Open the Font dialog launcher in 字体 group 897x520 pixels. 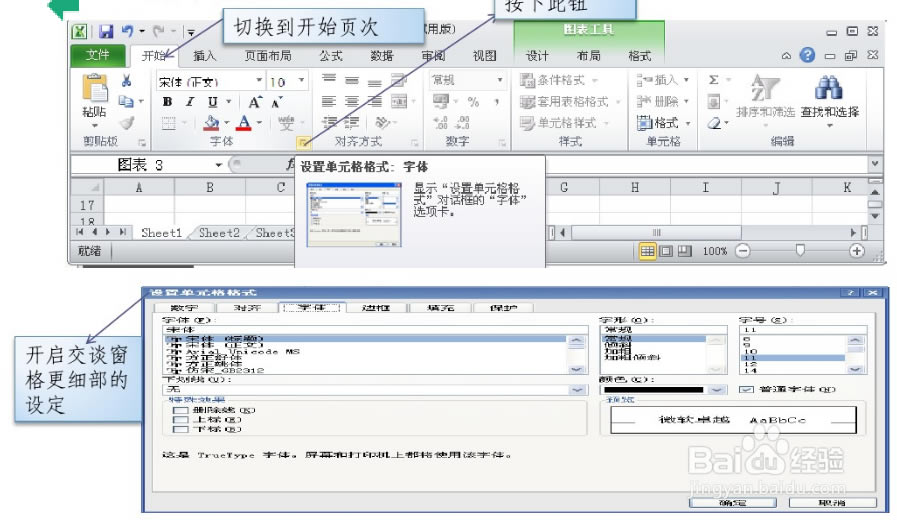click(x=303, y=142)
